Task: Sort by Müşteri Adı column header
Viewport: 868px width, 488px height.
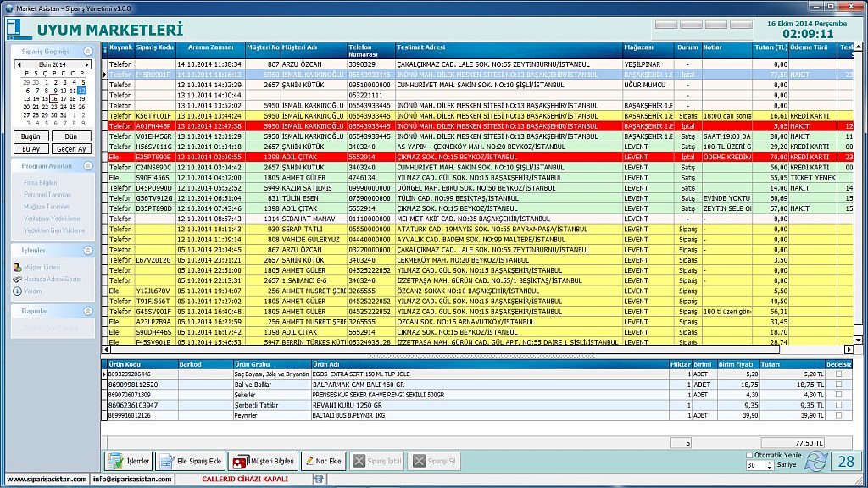Action: pyautogui.click(x=314, y=50)
